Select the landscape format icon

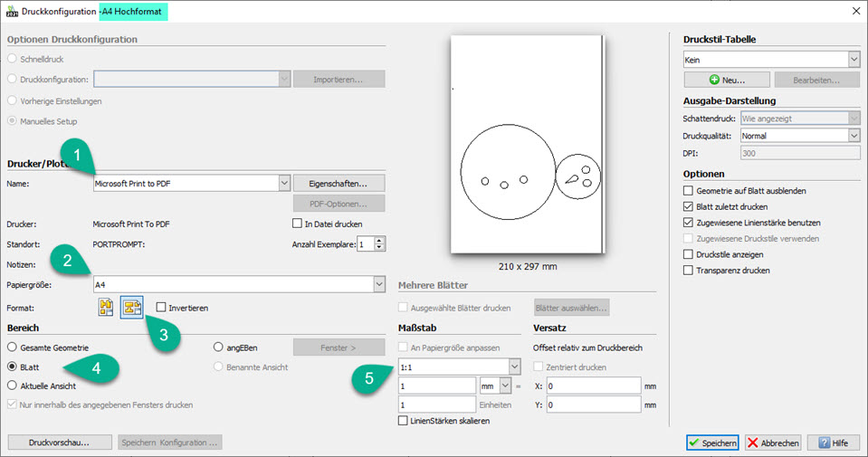132,309
